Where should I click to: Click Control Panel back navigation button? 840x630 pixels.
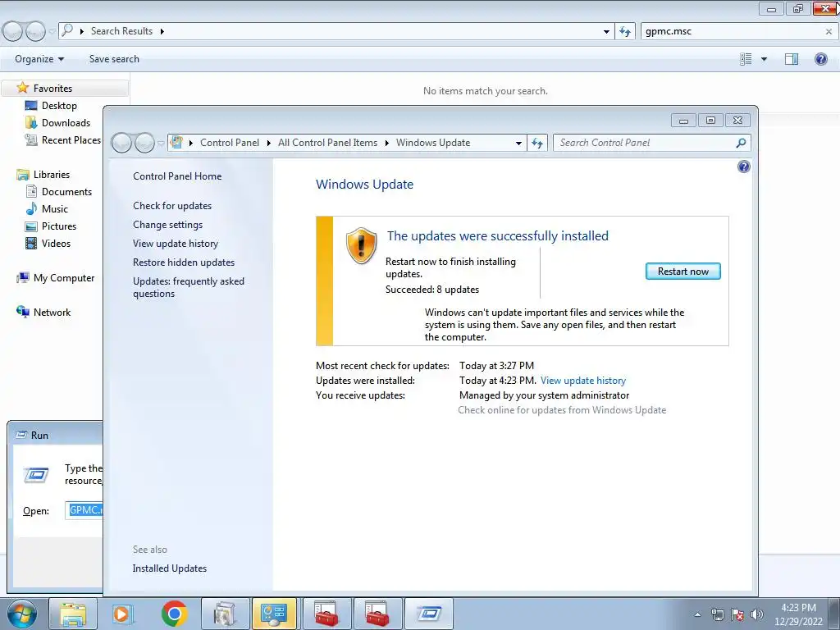tap(121, 143)
